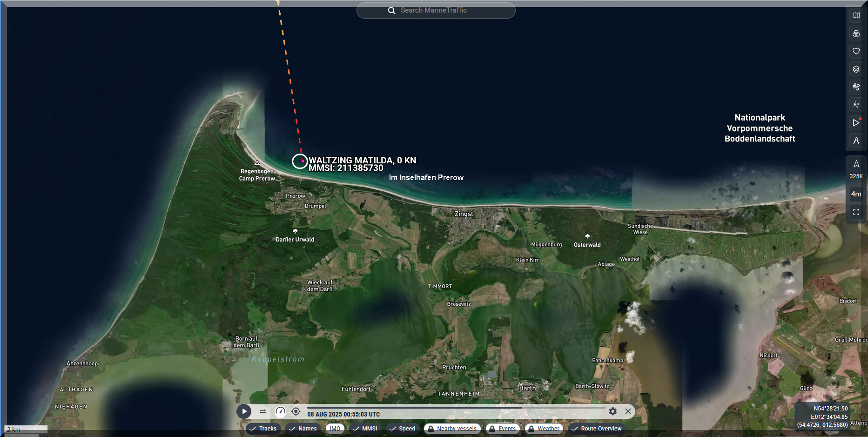Open the vessel filters icon
The width and height of the screenshot is (868, 437).
(856, 34)
